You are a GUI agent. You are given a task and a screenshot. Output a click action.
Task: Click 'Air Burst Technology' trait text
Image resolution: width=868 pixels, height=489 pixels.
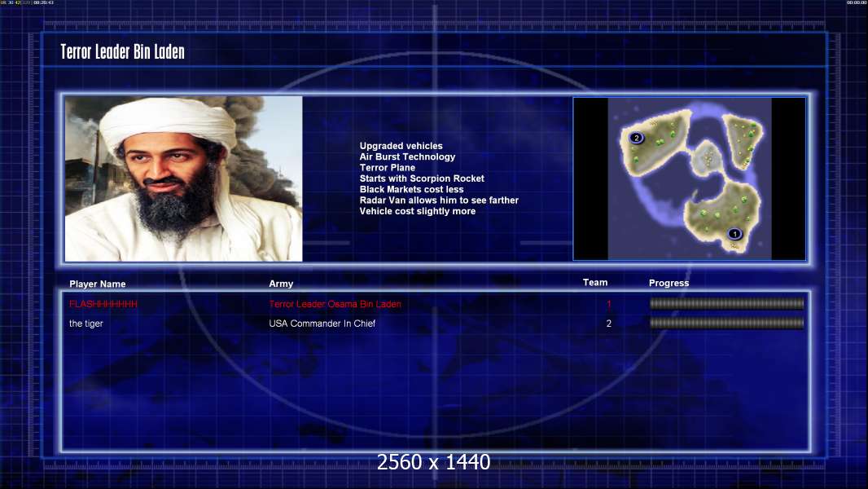[x=407, y=156]
